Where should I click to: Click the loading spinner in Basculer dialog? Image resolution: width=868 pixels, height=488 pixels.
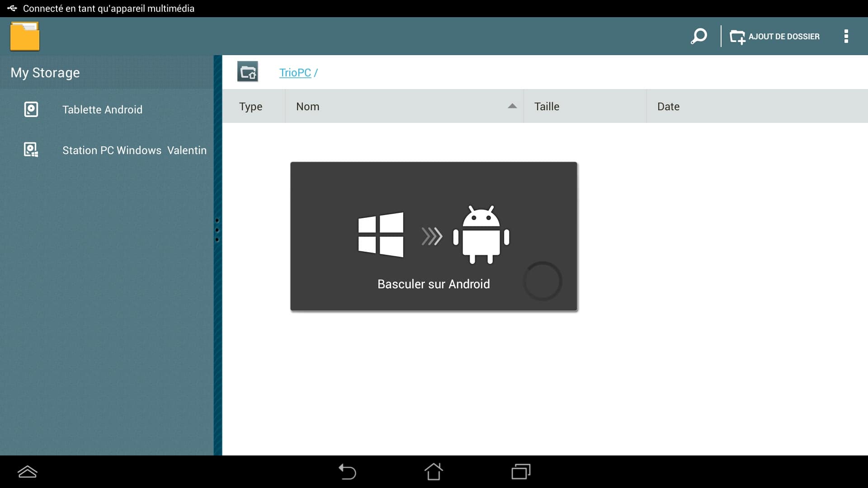542,281
